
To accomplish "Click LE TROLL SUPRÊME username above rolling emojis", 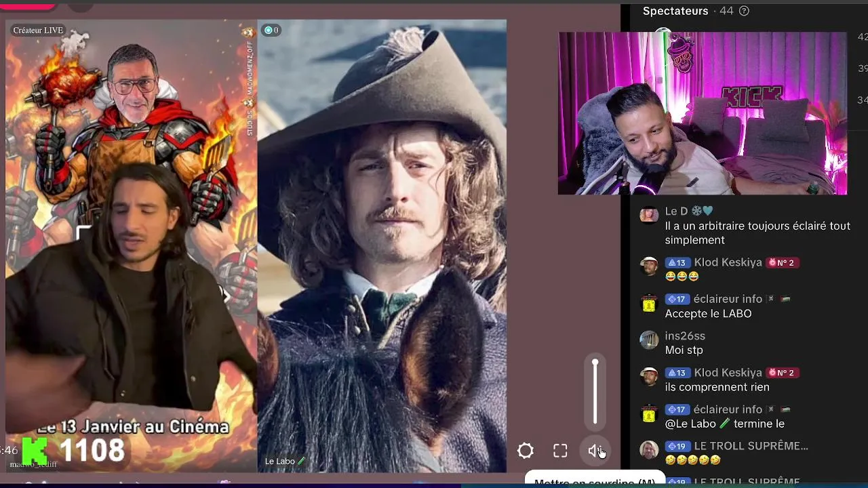I will pyautogui.click(x=751, y=446).
